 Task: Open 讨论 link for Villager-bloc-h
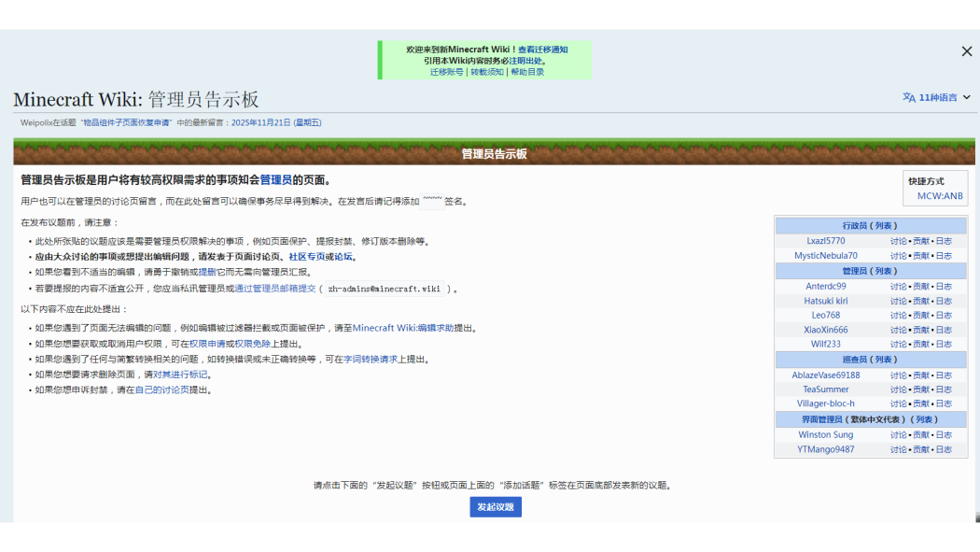[898, 403]
